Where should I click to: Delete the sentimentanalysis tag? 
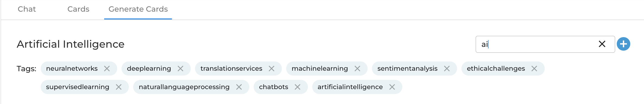(447, 69)
